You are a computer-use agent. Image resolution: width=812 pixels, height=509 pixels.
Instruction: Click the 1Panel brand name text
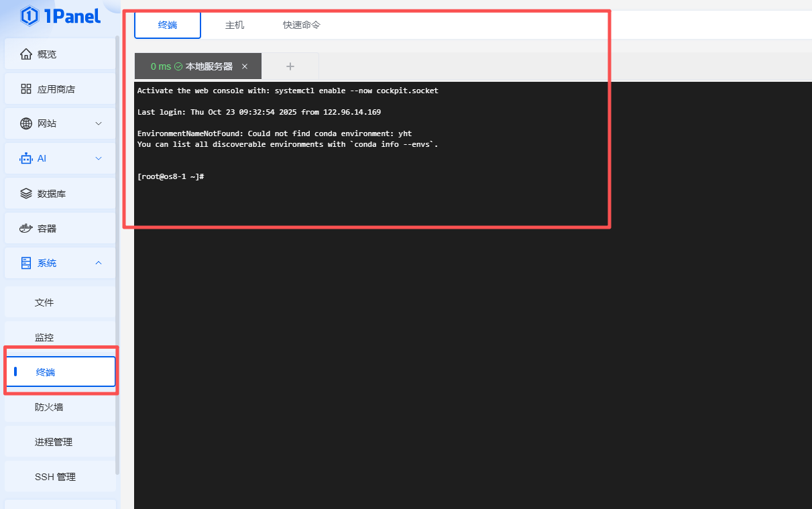pyautogui.click(x=72, y=15)
